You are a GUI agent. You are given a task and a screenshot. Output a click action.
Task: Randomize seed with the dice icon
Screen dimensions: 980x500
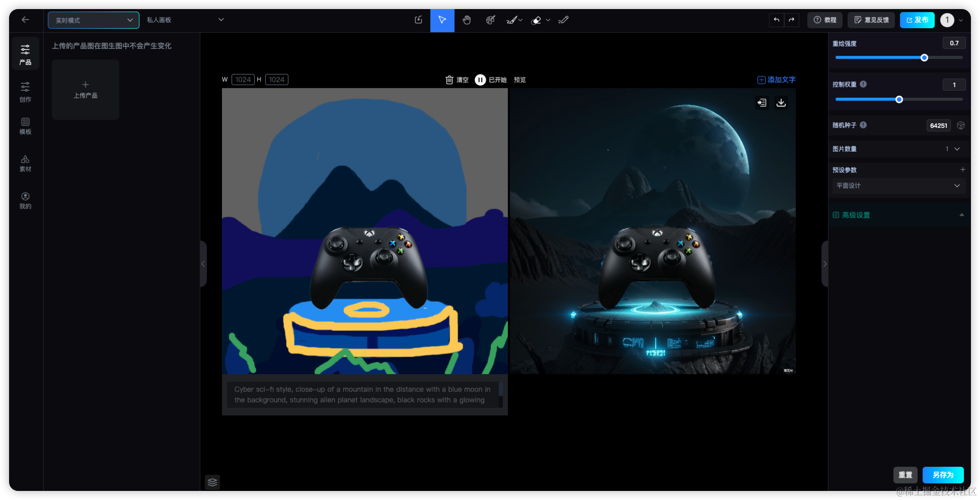pyautogui.click(x=961, y=125)
